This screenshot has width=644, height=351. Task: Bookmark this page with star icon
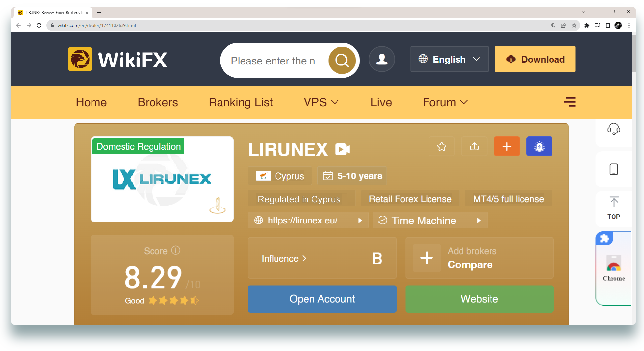[574, 25]
